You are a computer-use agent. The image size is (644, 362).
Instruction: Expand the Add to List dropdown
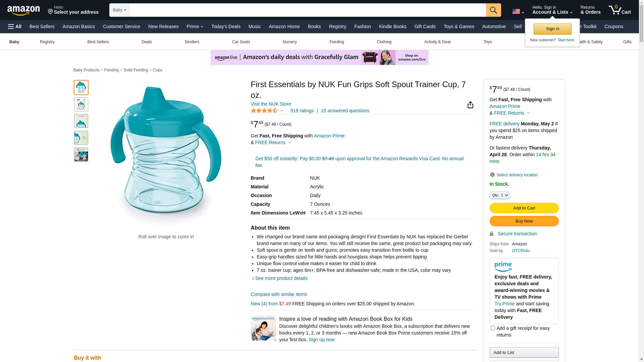point(524,352)
